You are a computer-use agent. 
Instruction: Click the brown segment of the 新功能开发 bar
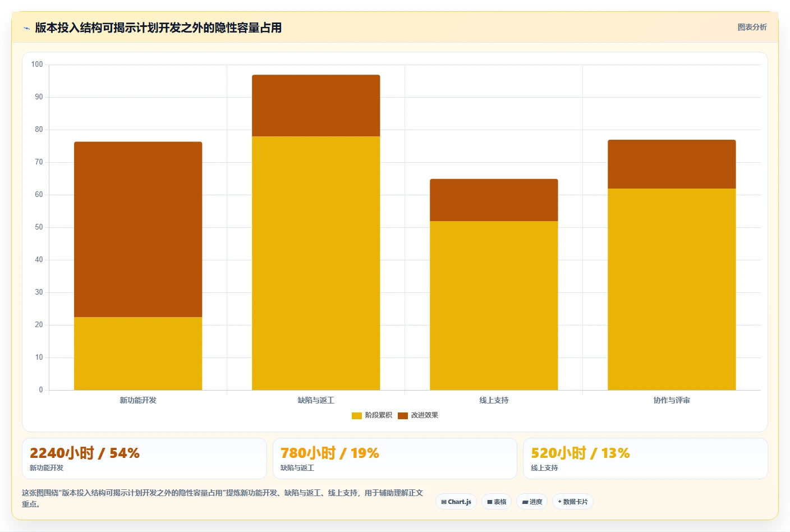point(138,230)
